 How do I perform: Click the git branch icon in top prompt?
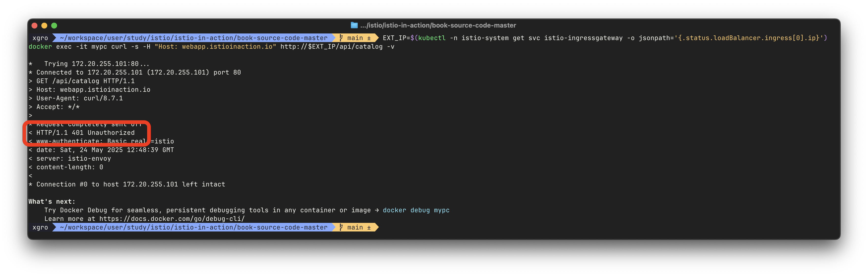[x=341, y=38]
